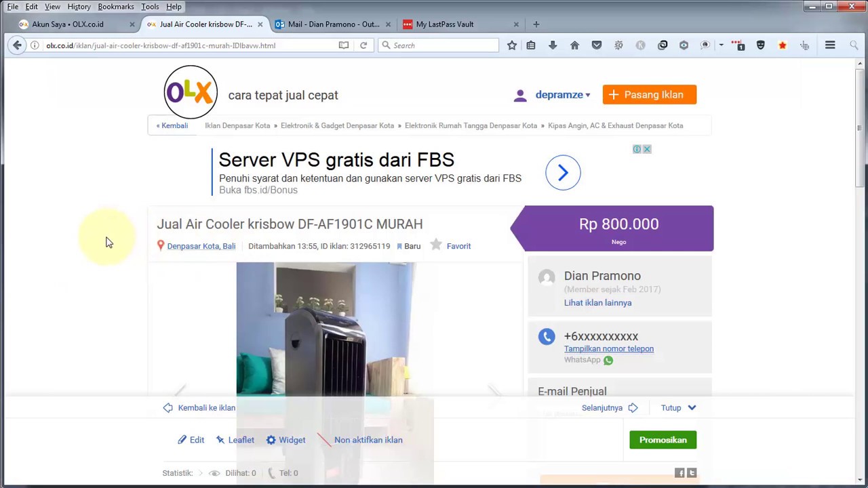Click the LastPass toolbar icon
Screen dimensions: 868x488
point(738,45)
